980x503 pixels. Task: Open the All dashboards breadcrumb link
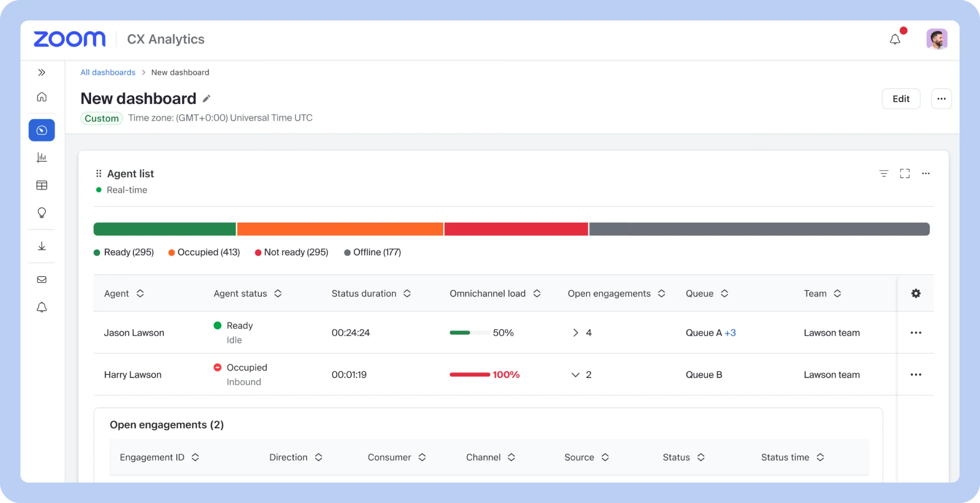pyautogui.click(x=108, y=72)
